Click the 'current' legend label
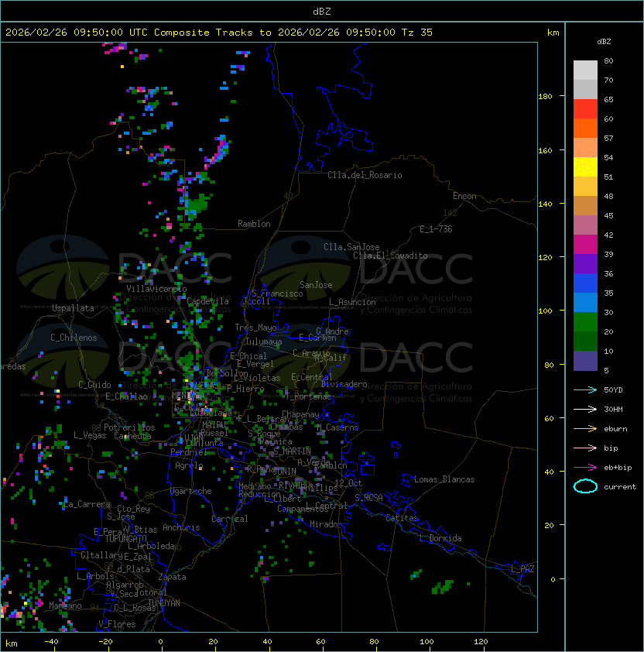This screenshot has width=644, height=652. pos(620,487)
